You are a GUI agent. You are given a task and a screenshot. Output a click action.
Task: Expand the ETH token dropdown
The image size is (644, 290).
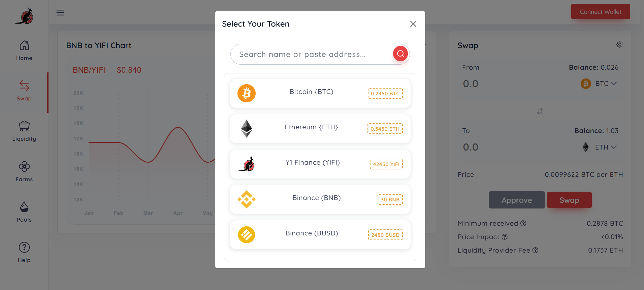[x=605, y=147]
